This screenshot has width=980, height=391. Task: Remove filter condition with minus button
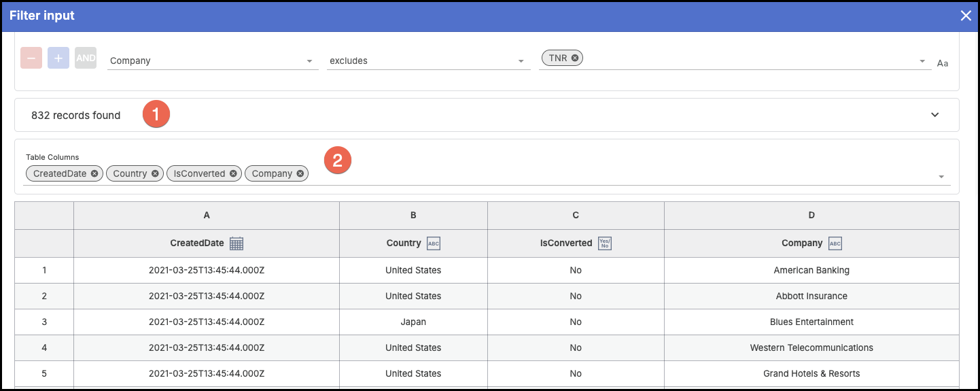31,58
